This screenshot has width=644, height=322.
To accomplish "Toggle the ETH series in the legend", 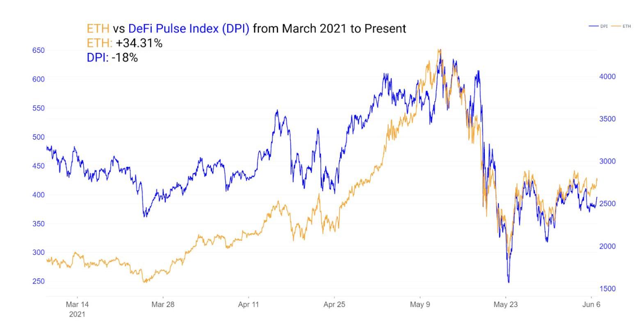I will pyautogui.click(x=626, y=26).
